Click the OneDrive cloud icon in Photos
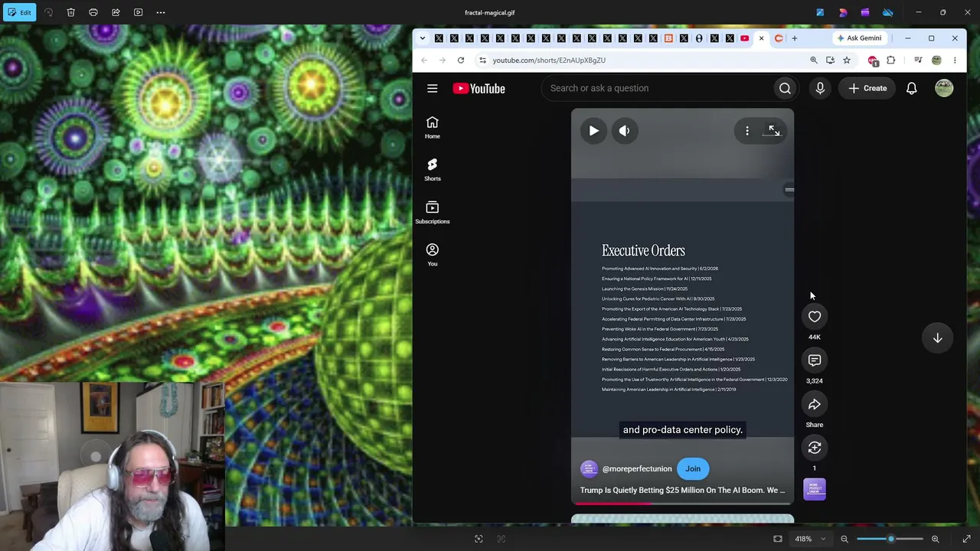 [x=887, y=12]
